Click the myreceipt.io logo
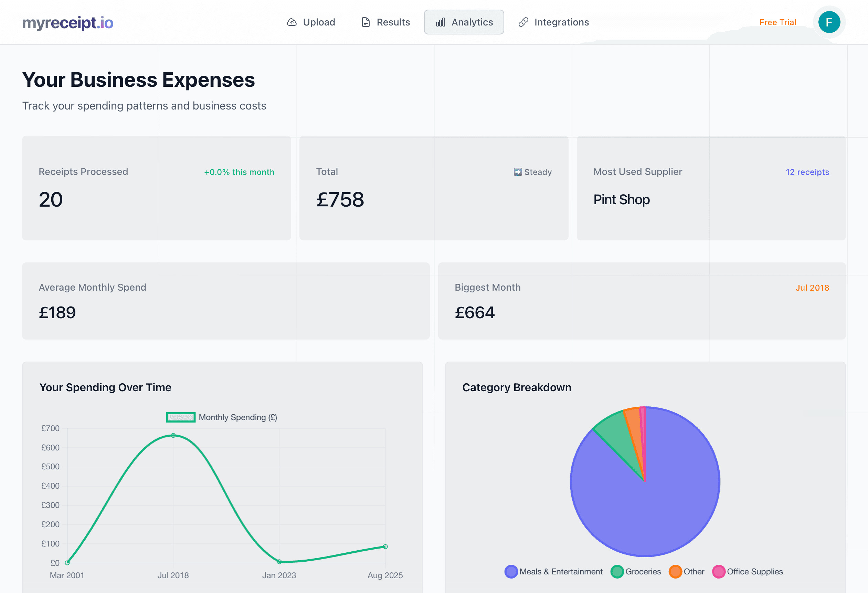 [67, 23]
